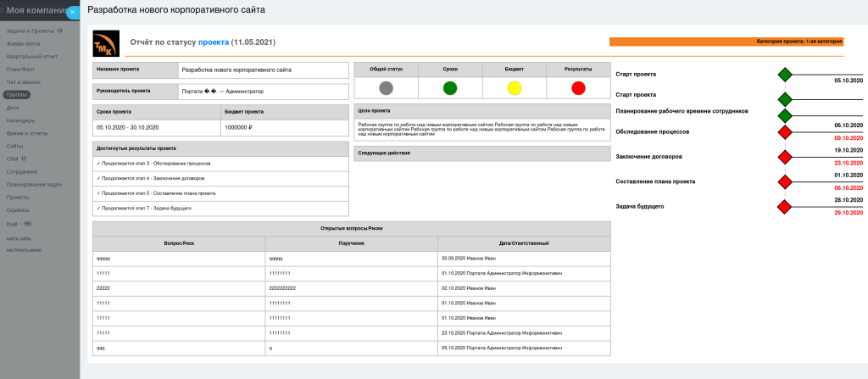Click red date 09.10.2020 on timeline

coord(849,138)
